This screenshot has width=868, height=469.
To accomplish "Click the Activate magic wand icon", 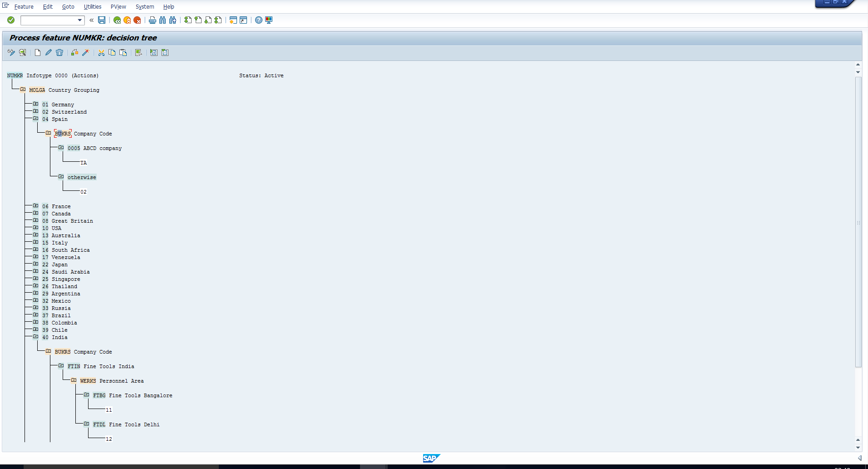I will pyautogui.click(x=85, y=53).
